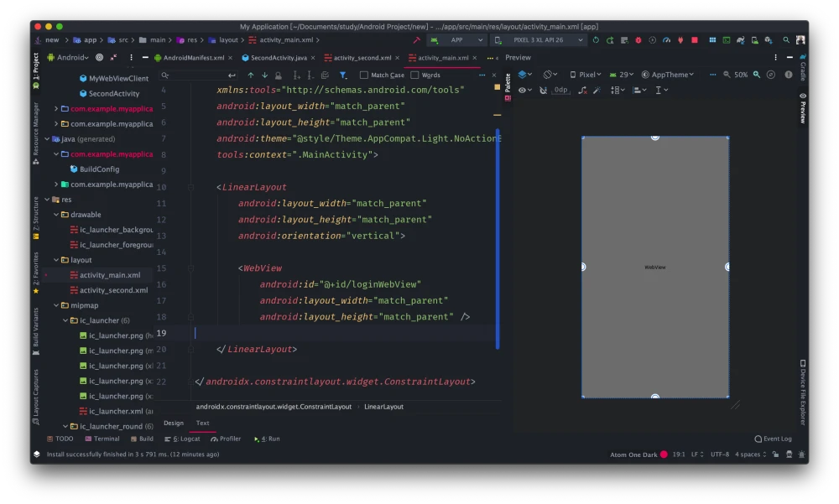Click the find search input field
Viewport: 839px width, 504px height.
click(x=198, y=75)
